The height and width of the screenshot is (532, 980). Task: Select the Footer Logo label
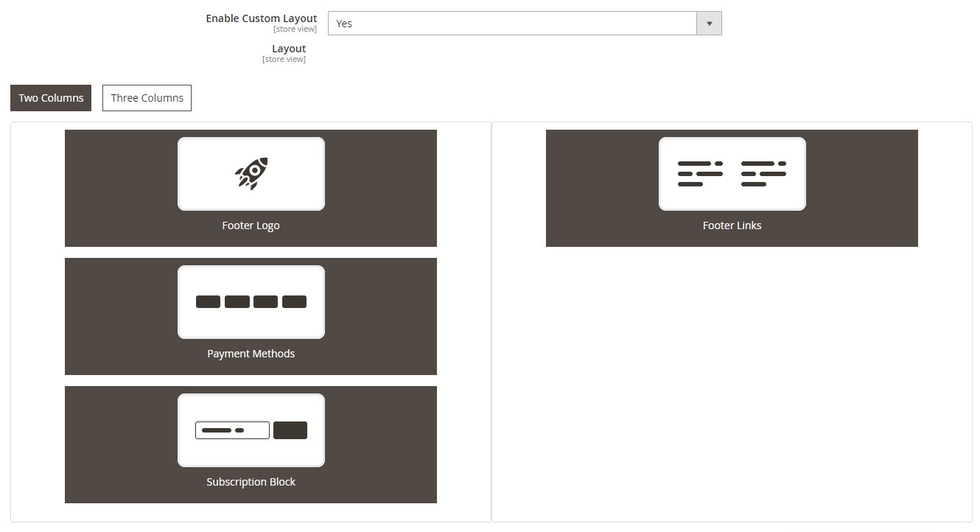pos(251,225)
